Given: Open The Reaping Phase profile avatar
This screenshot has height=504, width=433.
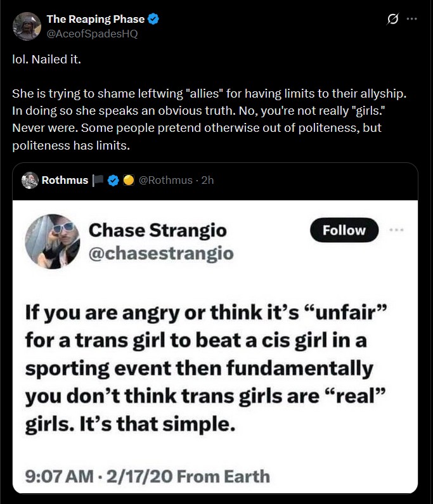Looking at the screenshot, I should coord(27,27).
